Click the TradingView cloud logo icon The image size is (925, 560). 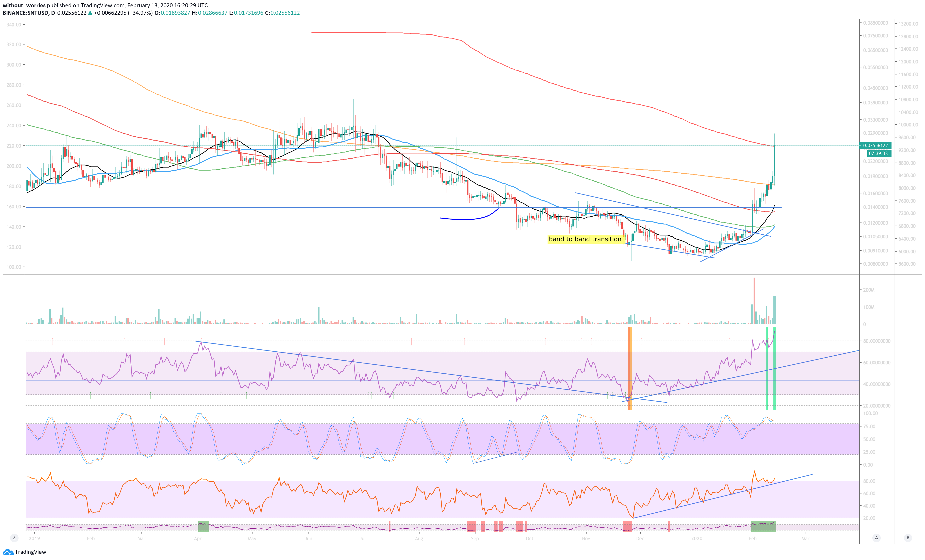click(8, 552)
